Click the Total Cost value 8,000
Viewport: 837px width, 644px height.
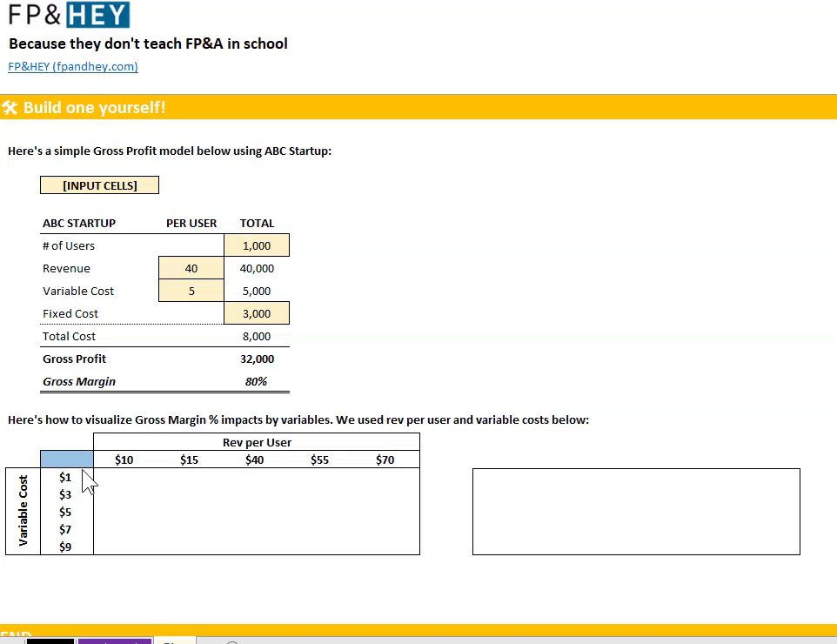(x=257, y=336)
